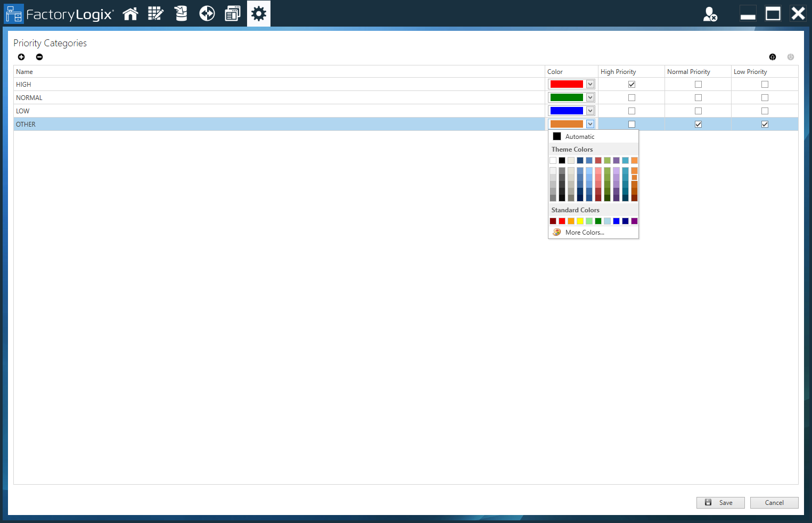Save the priority categories
The height and width of the screenshot is (523, 812).
tap(720, 502)
